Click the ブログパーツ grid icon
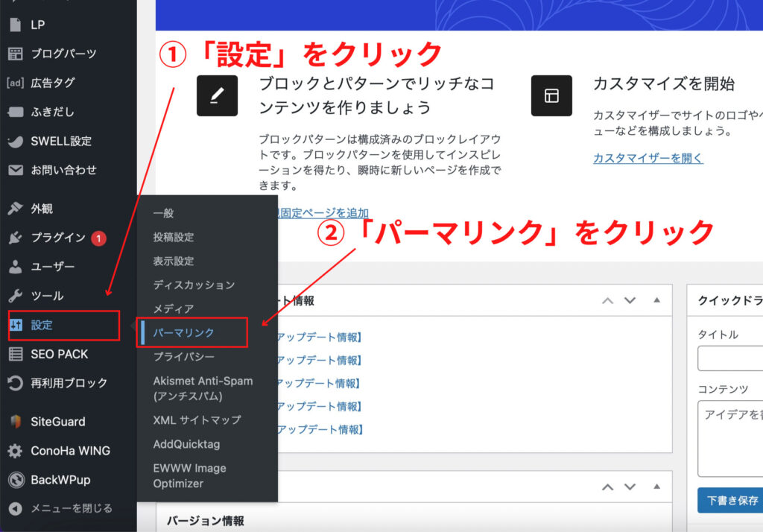This screenshot has height=532, width=763. click(16, 54)
